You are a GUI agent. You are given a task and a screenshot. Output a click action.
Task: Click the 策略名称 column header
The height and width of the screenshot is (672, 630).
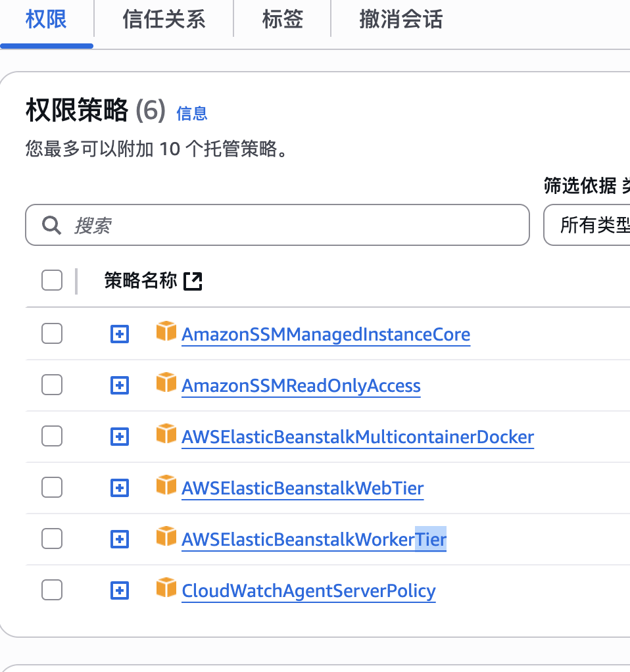click(x=141, y=281)
